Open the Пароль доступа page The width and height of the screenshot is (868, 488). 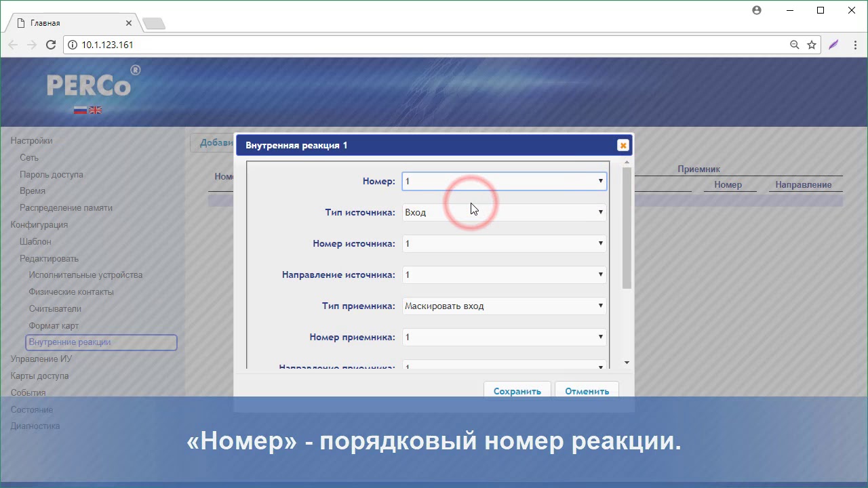click(x=52, y=174)
